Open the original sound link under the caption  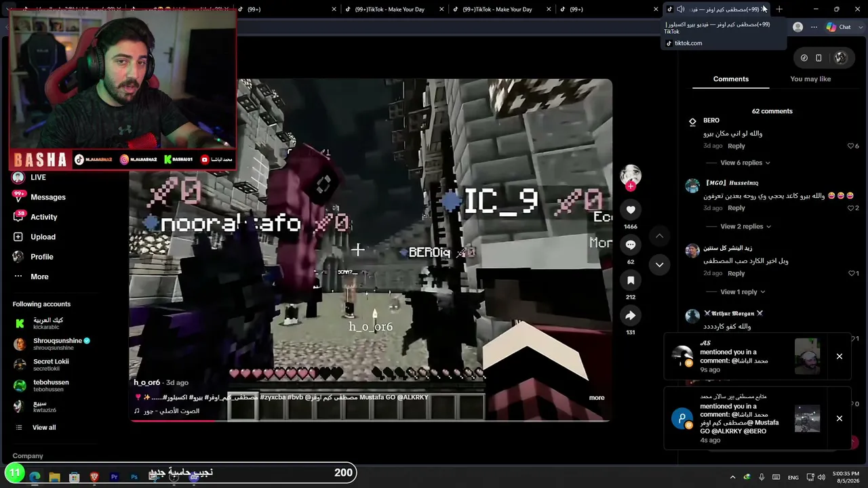click(x=167, y=411)
